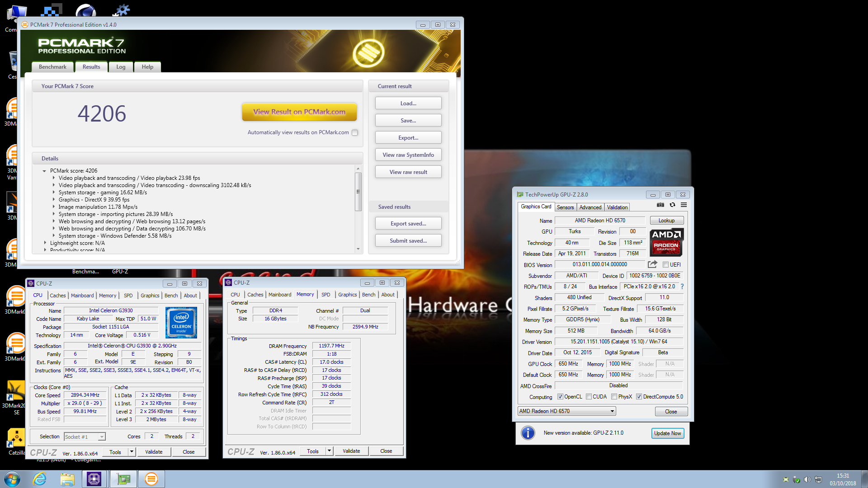The width and height of the screenshot is (868, 488).
Task: Open Tools dropdown arrow in Memory CPU-Z
Action: coord(329,451)
